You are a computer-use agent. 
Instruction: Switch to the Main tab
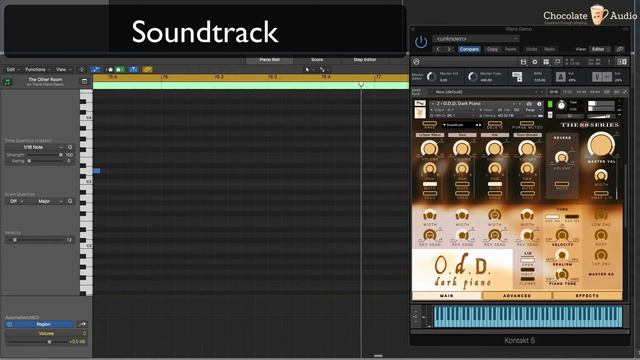click(x=447, y=296)
